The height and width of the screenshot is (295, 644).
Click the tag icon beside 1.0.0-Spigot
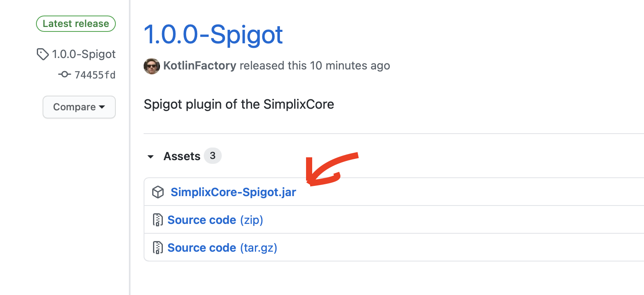tap(43, 54)
